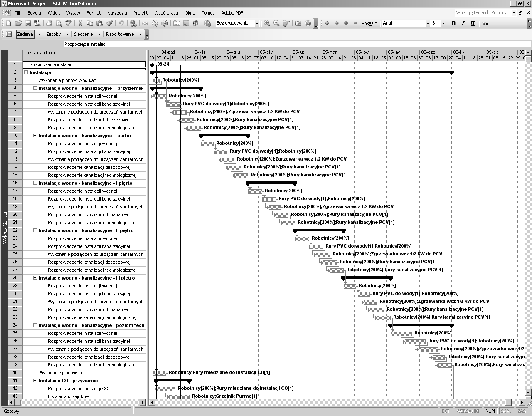The width and height of the screenshot is (532, 416).
Task: Toggle underline formatting
Action: coord(473,23)
